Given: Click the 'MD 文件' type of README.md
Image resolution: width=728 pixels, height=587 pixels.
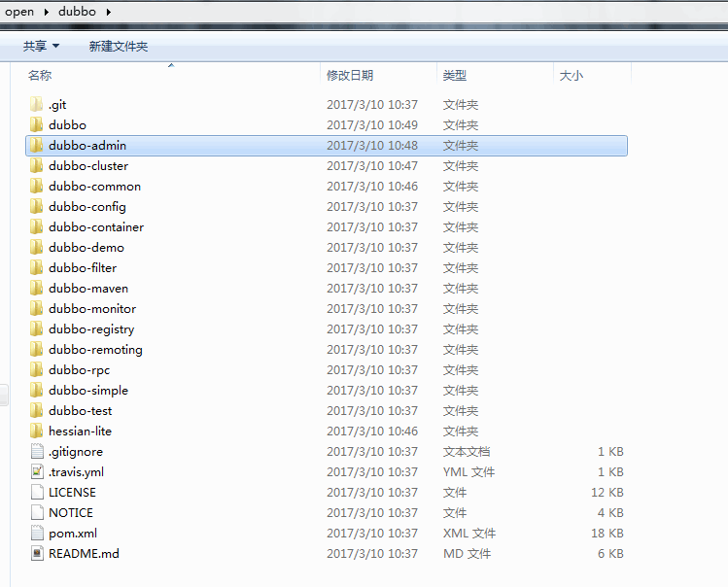Looking at the screenshot, I should point(468,554).
